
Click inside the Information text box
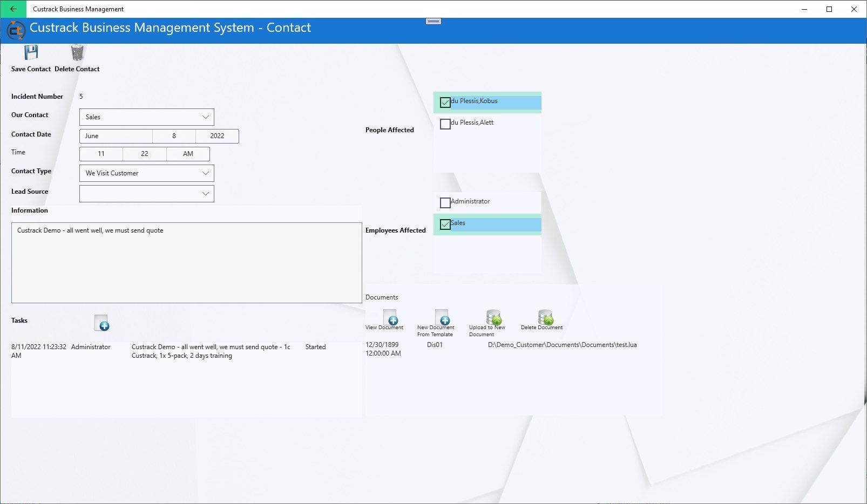click(187, 263)
